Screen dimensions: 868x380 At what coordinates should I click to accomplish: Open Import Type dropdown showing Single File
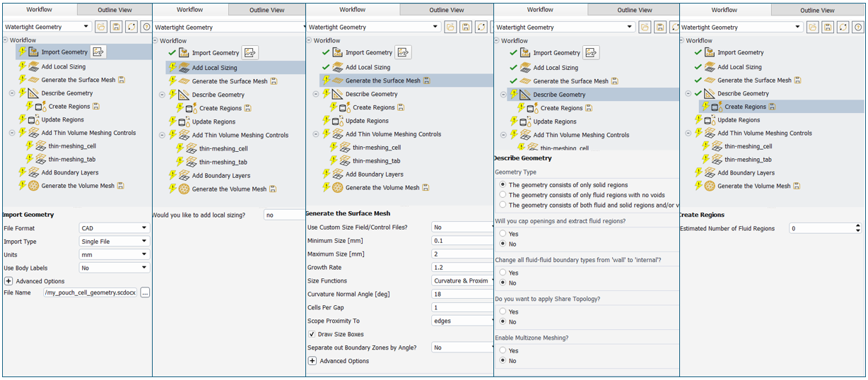tap(114, 242)
